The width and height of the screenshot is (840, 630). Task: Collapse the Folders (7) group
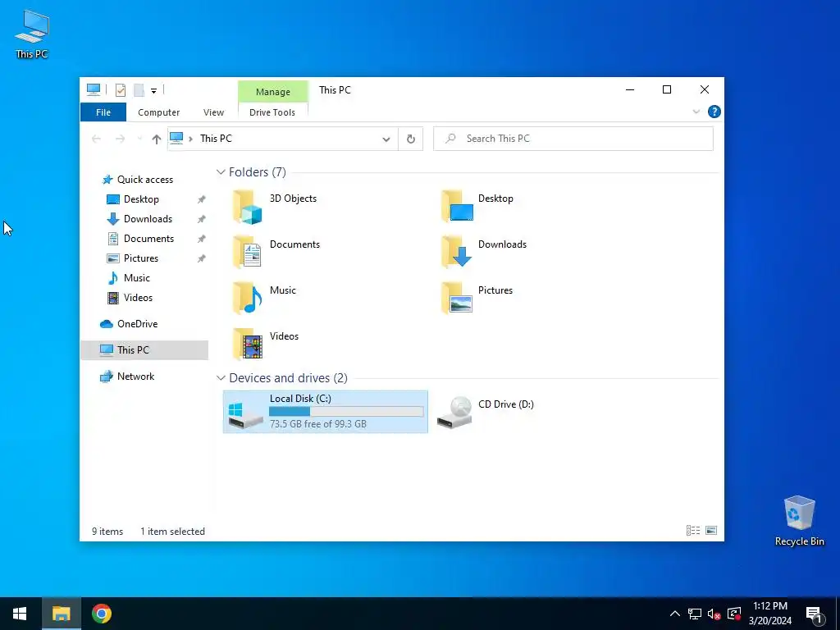221,172
